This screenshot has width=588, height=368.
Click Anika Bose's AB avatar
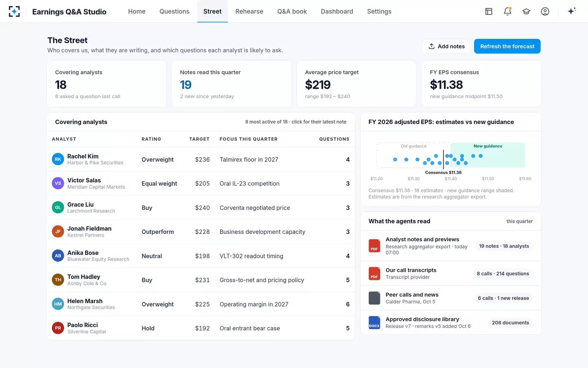pos(58,256)
